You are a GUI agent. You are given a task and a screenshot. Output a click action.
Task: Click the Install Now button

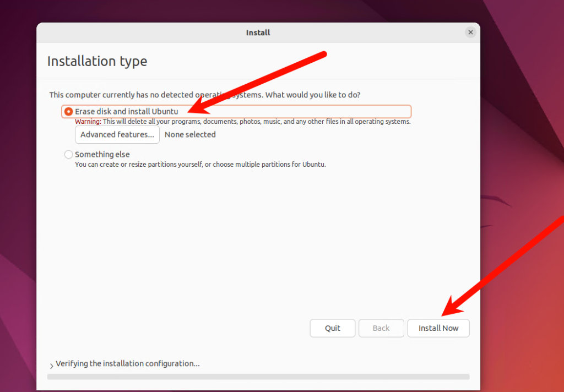(438, 328)
